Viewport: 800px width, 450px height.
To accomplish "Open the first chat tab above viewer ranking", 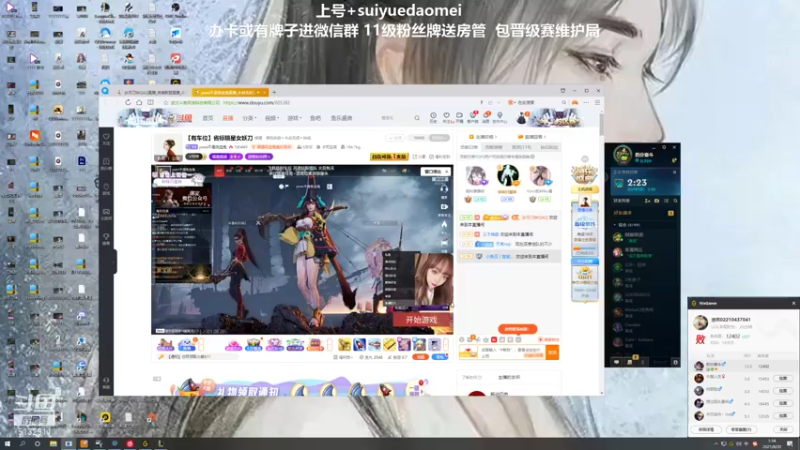I will click(469, 147).
